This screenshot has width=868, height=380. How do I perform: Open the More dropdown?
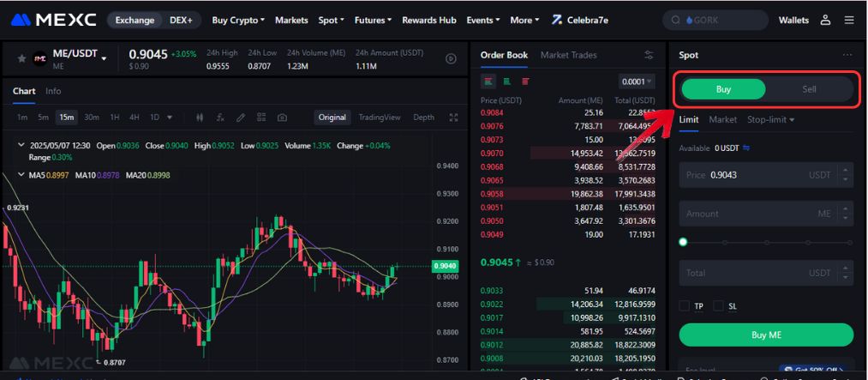tap(524, 20)
